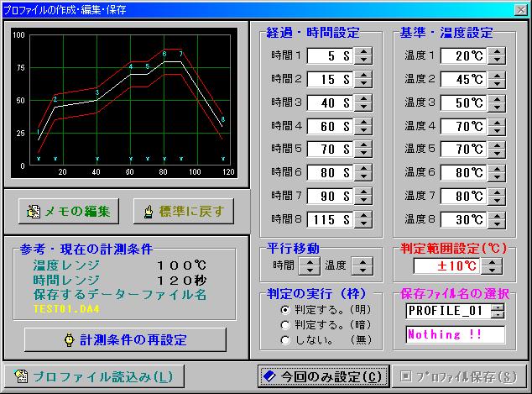Increase 温度1 value with up arrow

[497, 51]
